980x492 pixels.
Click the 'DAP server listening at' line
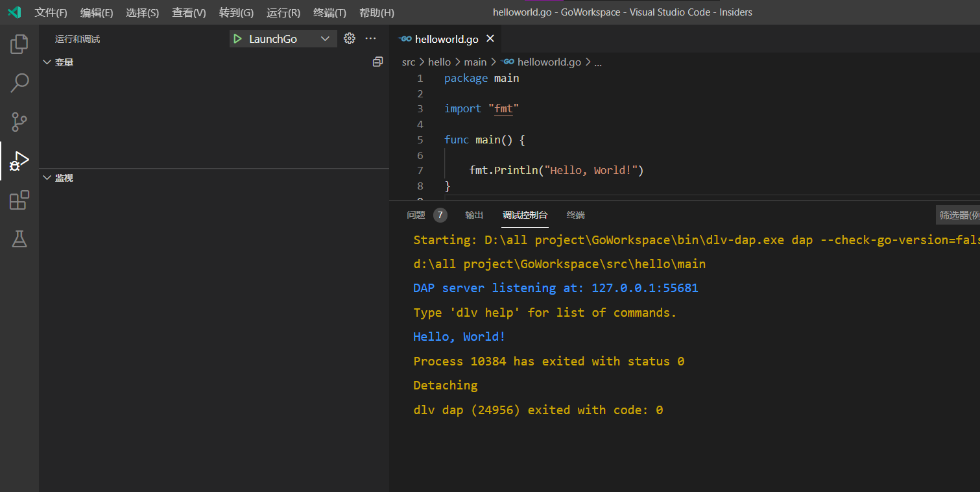pos(556,288)
